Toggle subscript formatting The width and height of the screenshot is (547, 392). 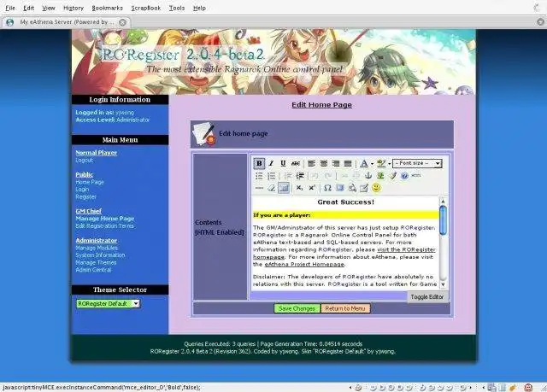point(299,188)
